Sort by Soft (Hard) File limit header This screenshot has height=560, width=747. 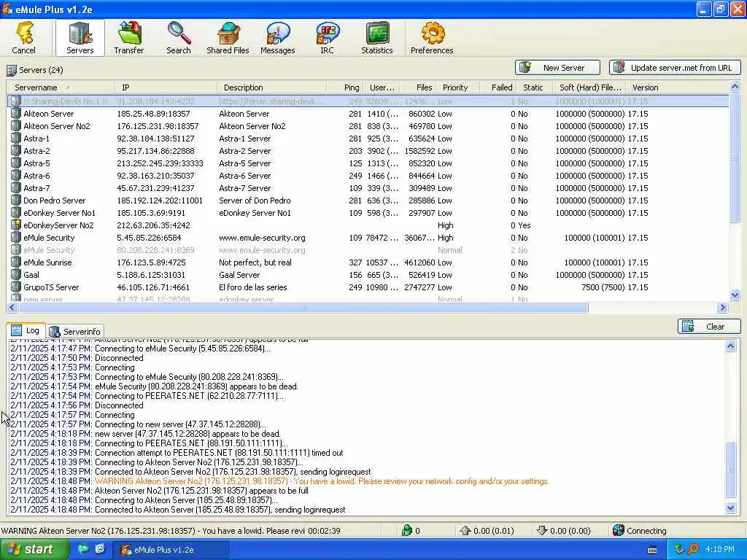tap(589, 87)
